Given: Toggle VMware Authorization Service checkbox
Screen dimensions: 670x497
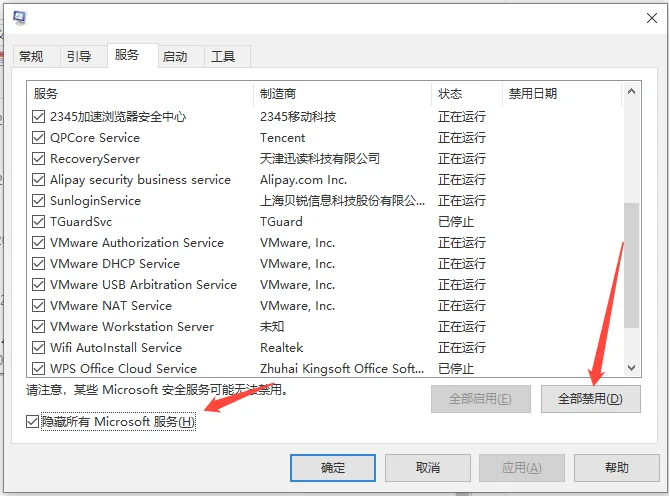Looking at the screenshot, I should click(x=38, y=242).
